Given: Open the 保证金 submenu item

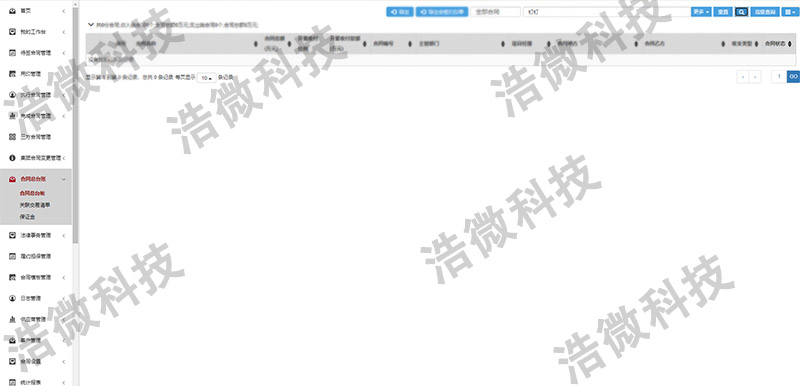Looking at the screenshot, I should point(27,217).
